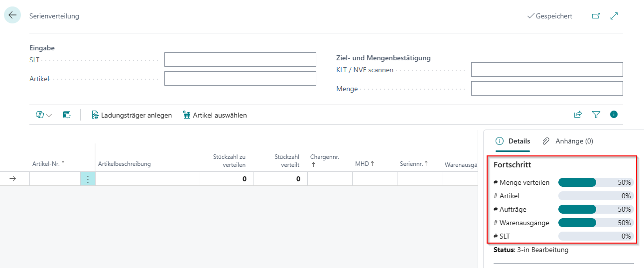Click the back arrow button
644x268 pixels.
[x=12, y=15]
